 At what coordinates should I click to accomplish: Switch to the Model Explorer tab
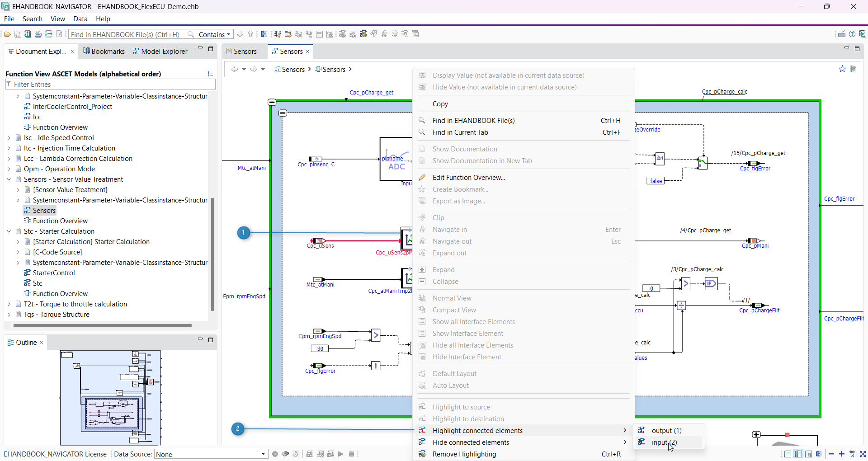[x=160, y=52]
